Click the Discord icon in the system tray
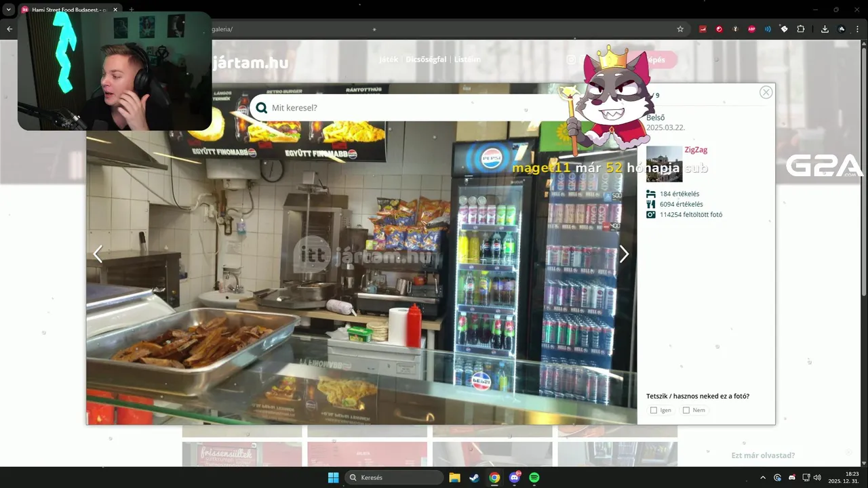The image size is (868, 488). tap(792, 477)
